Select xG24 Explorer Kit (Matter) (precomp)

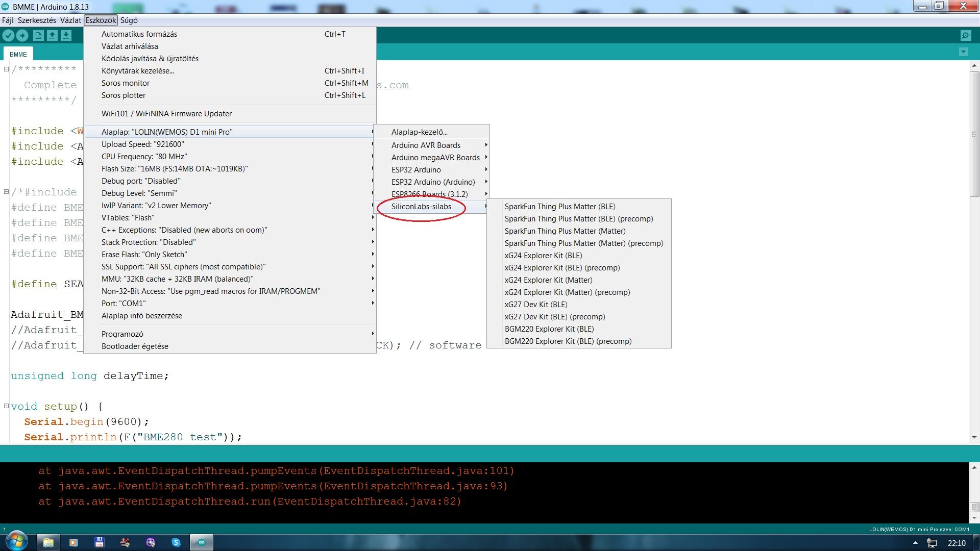point(579,292)
